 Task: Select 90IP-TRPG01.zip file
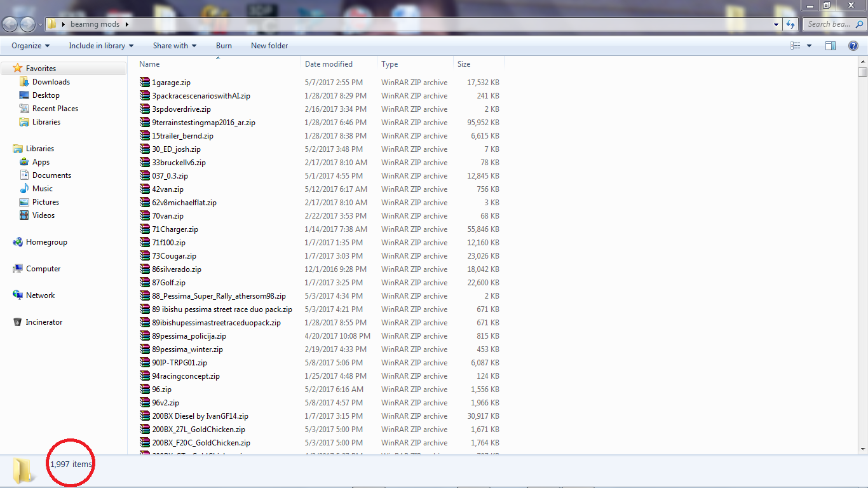pos(179,363)
